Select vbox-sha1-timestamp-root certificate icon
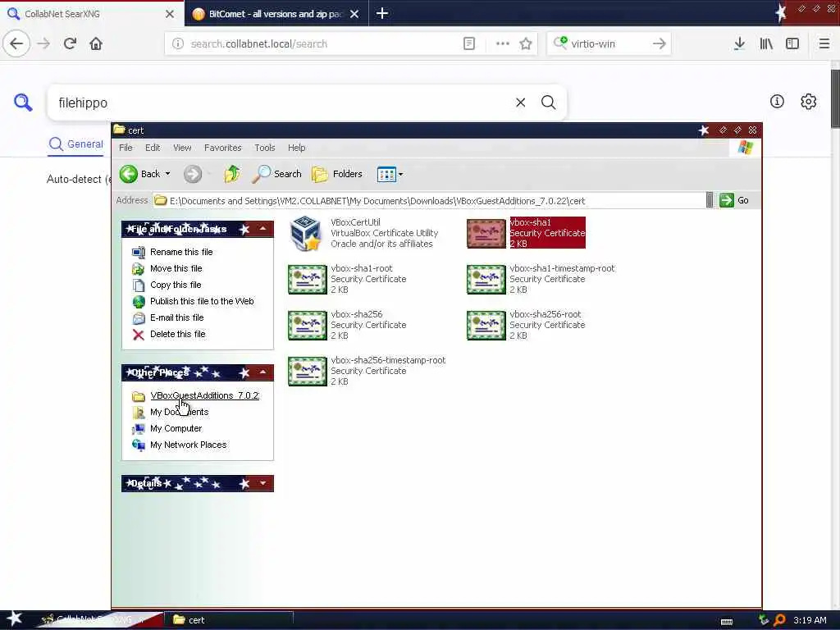 (486, 280)
